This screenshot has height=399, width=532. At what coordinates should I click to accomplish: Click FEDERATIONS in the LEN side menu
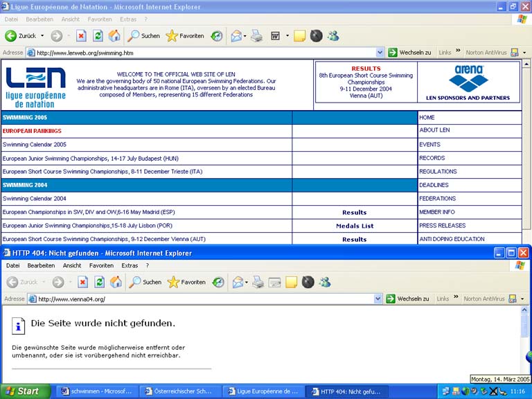click(x=437, y=199)
